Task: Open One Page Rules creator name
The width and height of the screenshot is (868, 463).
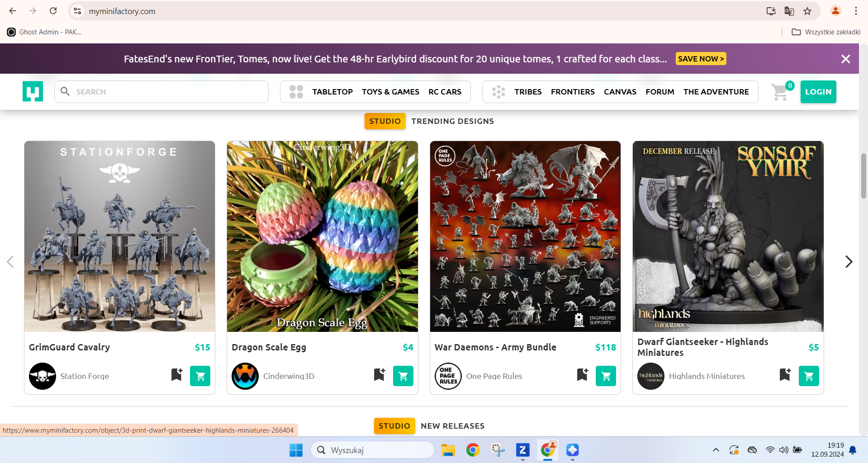Action: (494, 376)
